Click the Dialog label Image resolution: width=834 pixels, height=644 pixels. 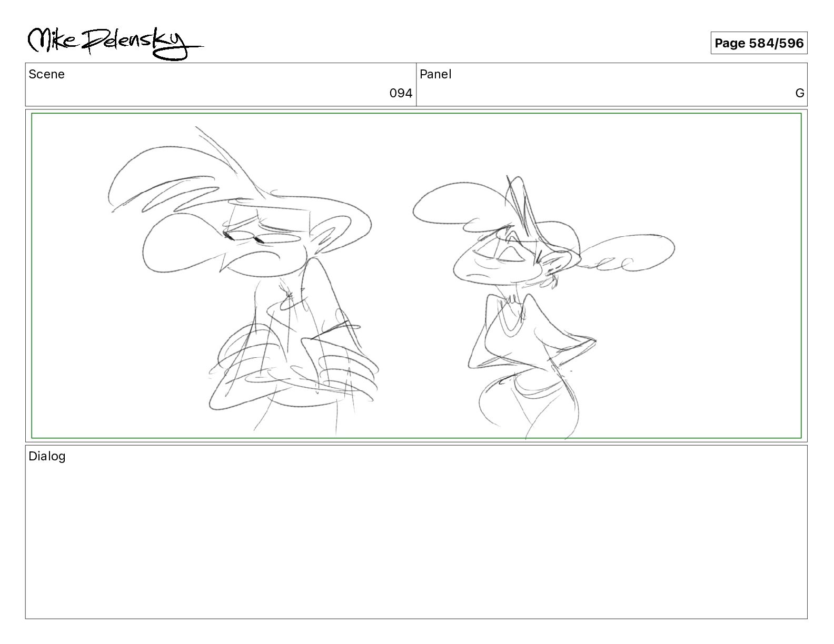tap(47, 456)
